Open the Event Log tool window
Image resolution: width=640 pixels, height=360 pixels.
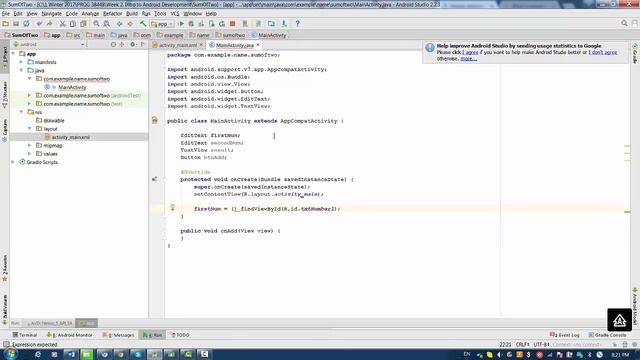point(565,335)
